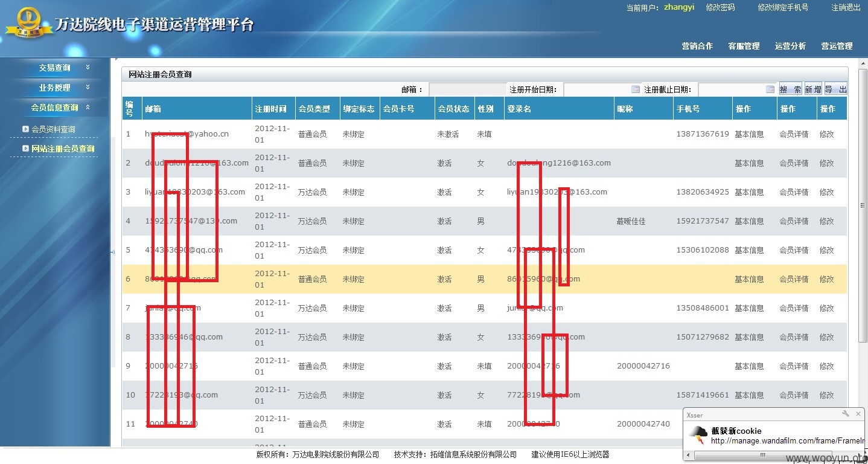Viewport: 868px width, 464px height.
Task: Click the 网站注册会员查询 panel title
Action: tap(160, 75)
